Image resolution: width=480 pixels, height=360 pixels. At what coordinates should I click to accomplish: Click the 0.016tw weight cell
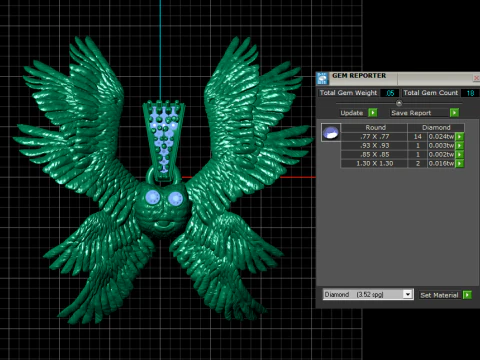click(x=441, y=164)
